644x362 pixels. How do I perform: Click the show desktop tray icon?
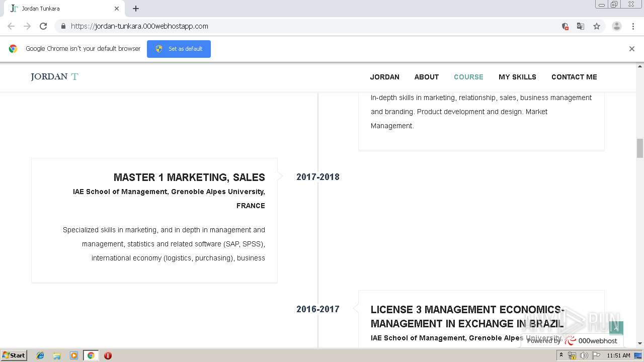point(638,355)
